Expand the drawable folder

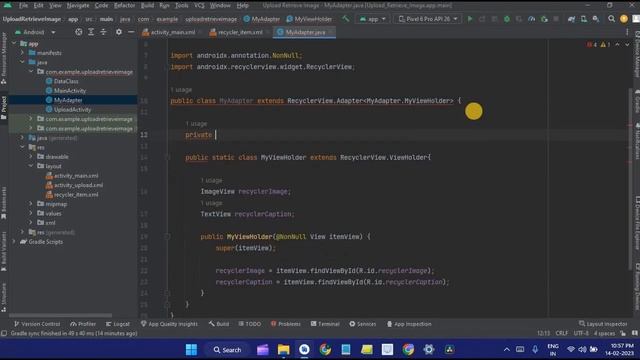tap(31, 156)
